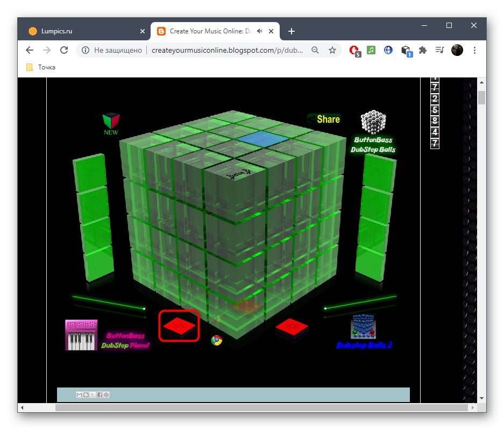504x430 pixels.
Task: Expand the extensions puzzle-piece menu
Action: [423, 50]
